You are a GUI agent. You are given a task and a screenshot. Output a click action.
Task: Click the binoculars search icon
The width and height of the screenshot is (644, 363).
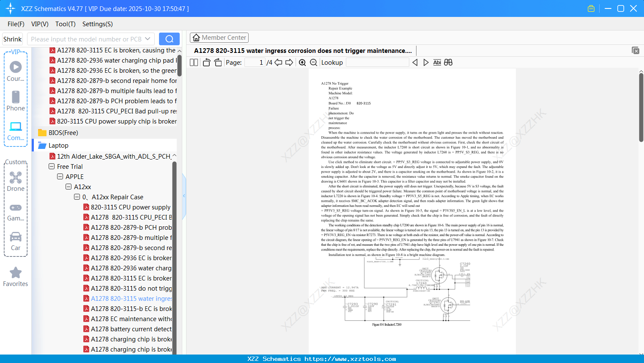point(448,63)
